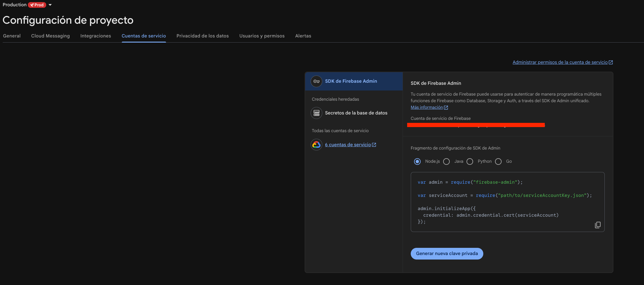This screenshot has height=285, width=644.
Task: Click the Configuración de proyecto heading
Action: tap(68, 20)
